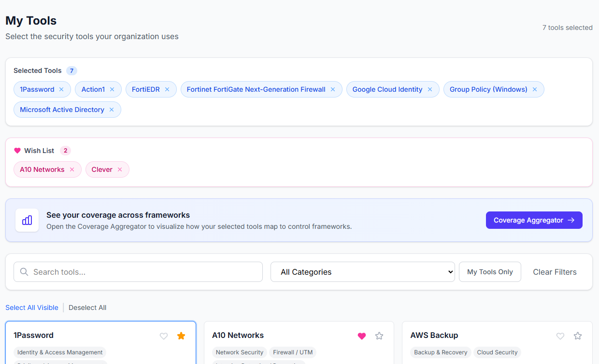Toggle star on AWS Backup card
599x364 pixels.
pyautogui.click(x=578, y=336)
